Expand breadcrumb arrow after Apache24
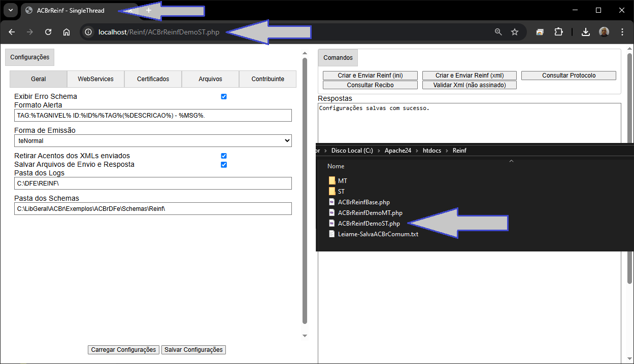This screenshot has height=364, width=634. [x=417, y=151]
